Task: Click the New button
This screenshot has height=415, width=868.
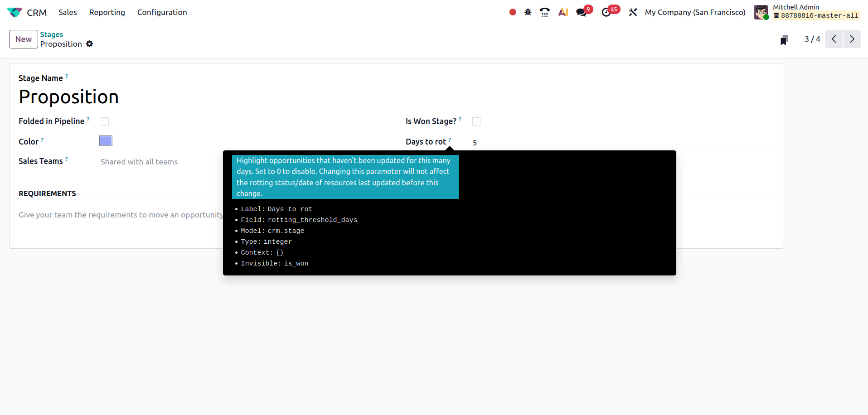Action: [x=24, y=39]
